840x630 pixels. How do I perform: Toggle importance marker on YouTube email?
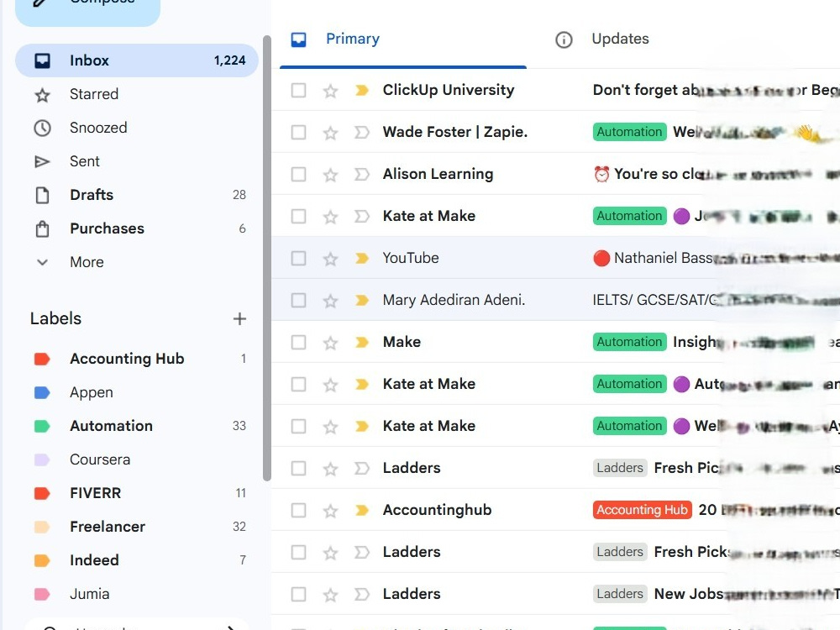click(x=362, y=259)
